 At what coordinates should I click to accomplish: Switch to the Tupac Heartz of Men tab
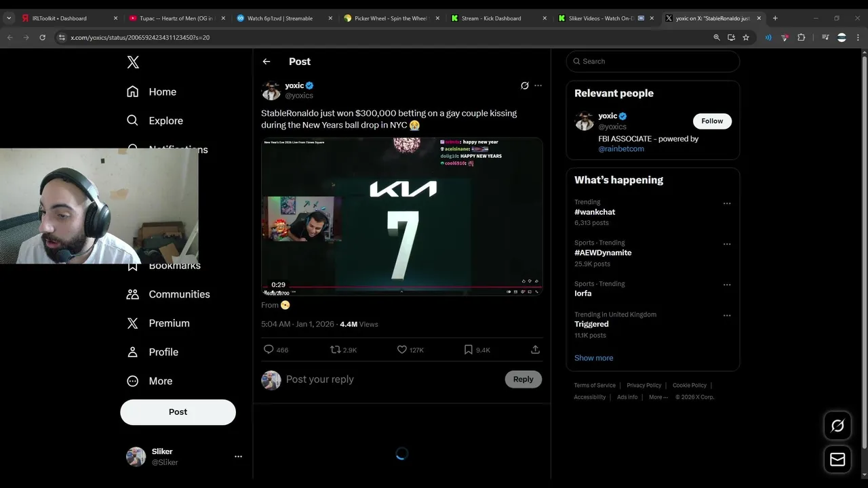click(176, 18)
